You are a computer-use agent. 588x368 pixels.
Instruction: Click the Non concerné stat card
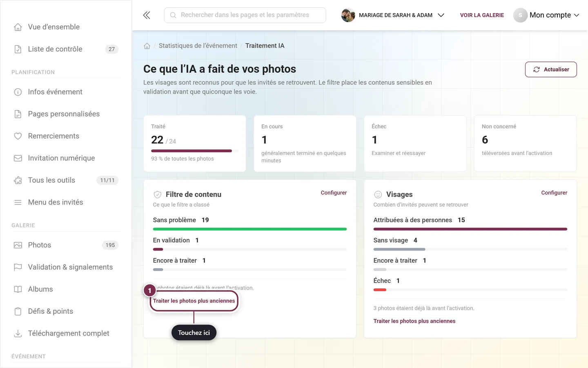(525, 144)
